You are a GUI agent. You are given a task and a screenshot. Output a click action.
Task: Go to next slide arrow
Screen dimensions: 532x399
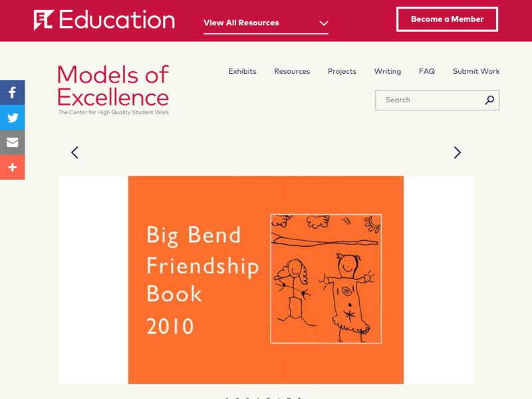[x=457, y=152]
